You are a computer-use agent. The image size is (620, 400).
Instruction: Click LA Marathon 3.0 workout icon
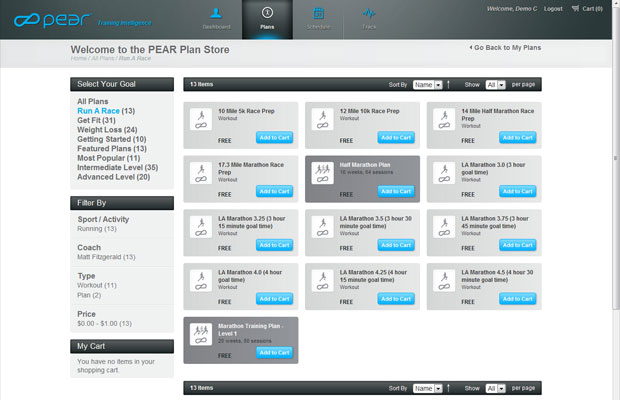444,173
